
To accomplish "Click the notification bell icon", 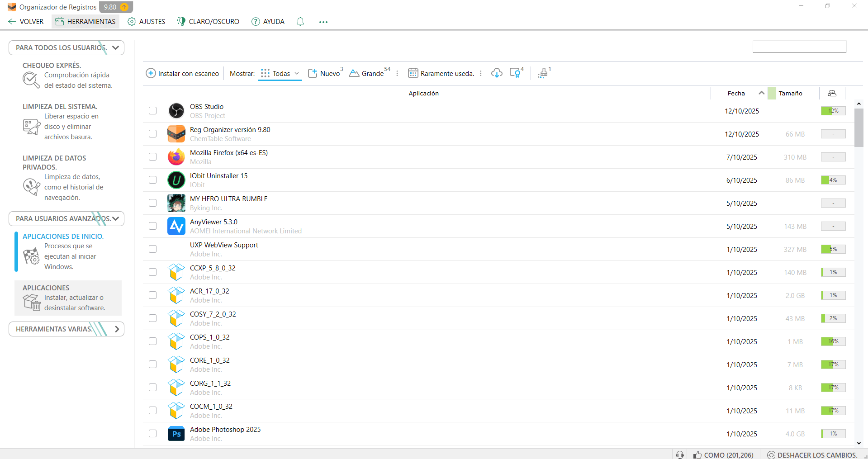I will click(x=300, y=21).
